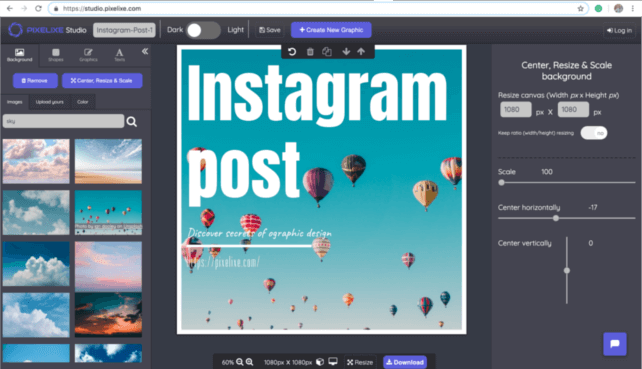
Task: Open the chat support bubble
Action: [x=615, y=344]
